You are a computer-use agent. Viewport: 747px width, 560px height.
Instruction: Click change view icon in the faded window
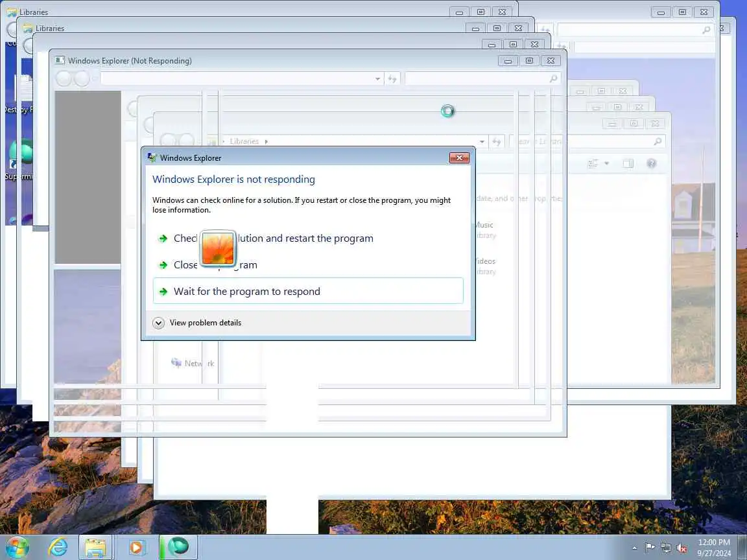pyautogui.click(x=593, y=163)
